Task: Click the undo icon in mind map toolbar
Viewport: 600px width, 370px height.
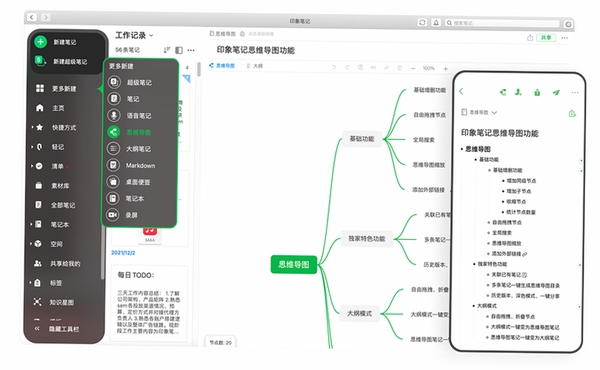Action: coord(334,67)
